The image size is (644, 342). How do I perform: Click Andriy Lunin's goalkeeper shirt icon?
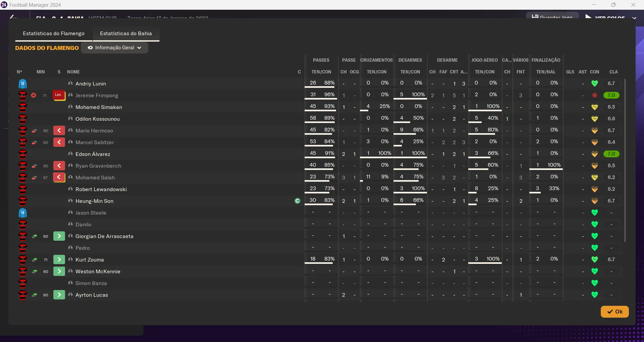[23, 83]
